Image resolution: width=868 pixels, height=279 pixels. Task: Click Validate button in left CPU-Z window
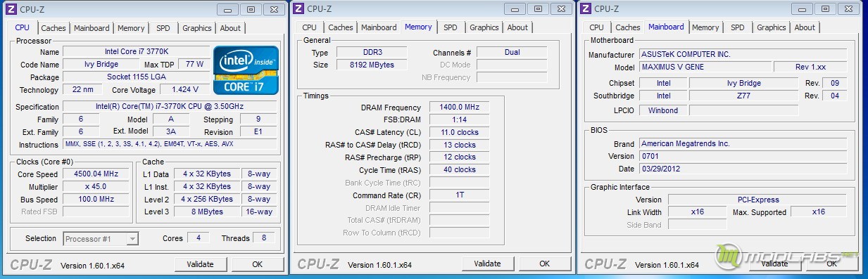(201, 264)
